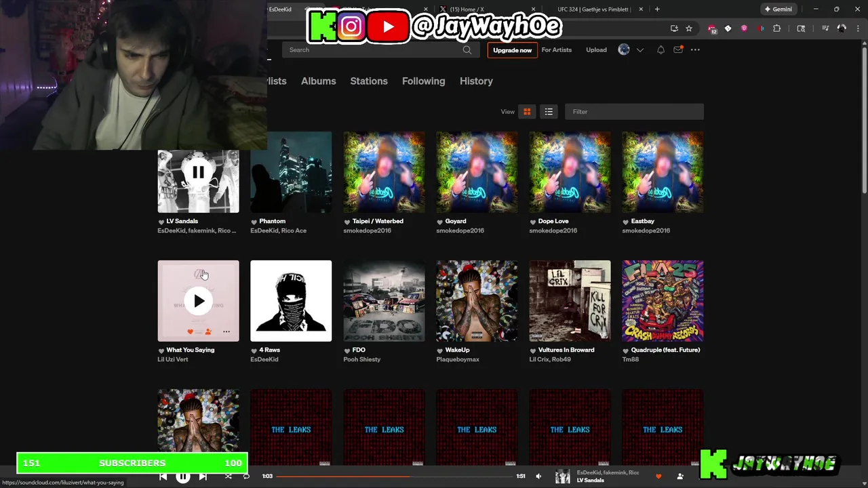
Task: Click the Filter input field
Action: (634, 112)
